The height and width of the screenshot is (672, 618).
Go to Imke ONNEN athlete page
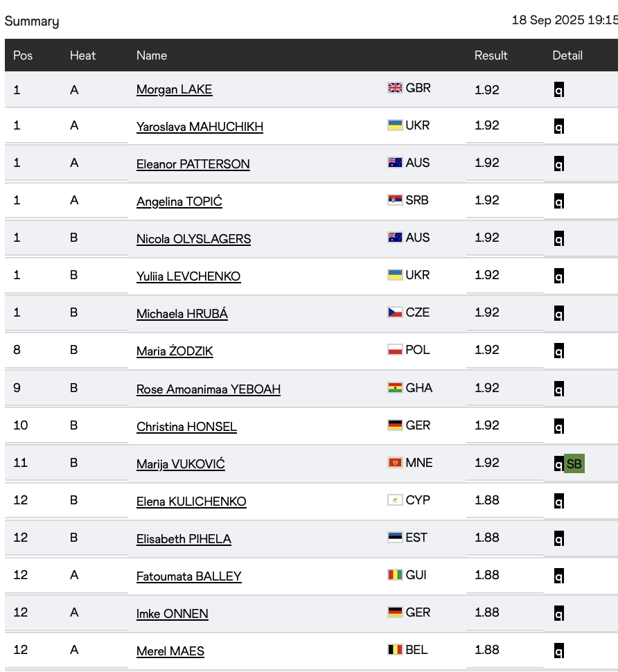172,614
